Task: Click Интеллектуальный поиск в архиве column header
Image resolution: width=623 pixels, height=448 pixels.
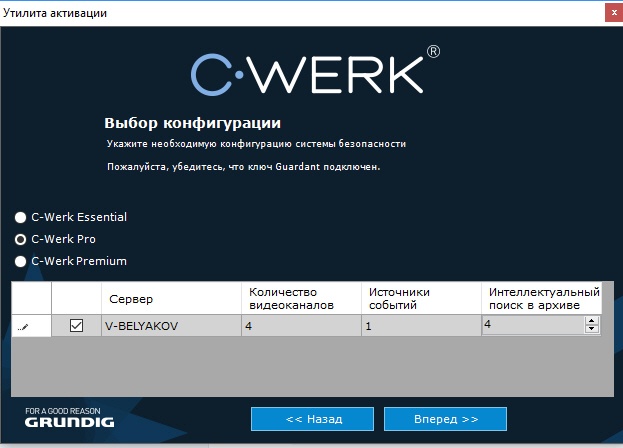Action: (543, 298)
